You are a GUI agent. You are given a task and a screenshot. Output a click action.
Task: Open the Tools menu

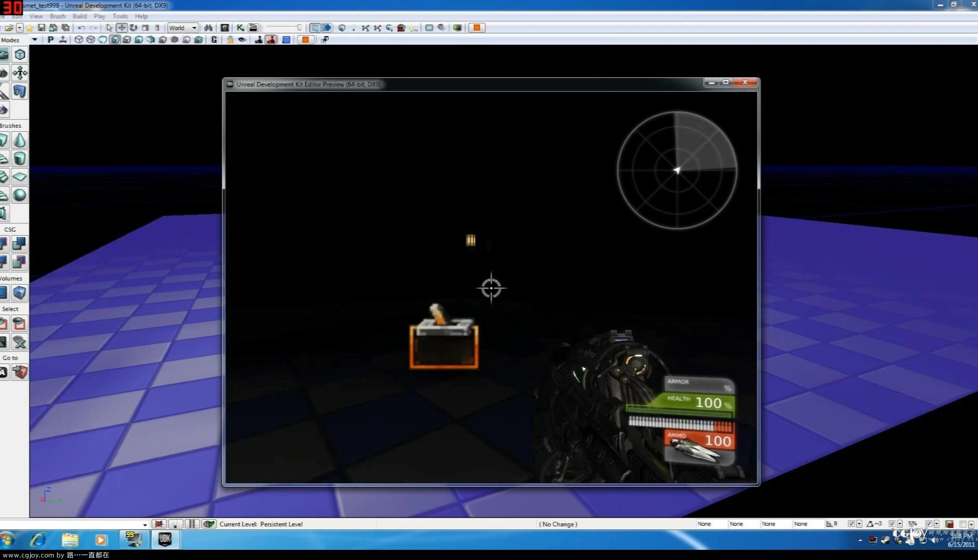(x=120, y=16)
